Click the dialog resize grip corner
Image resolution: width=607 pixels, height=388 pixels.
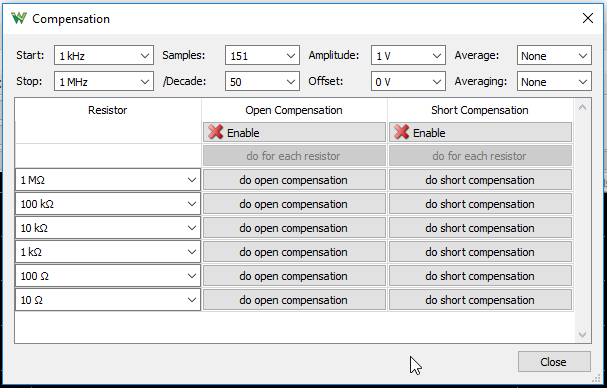pyautogui.click(x=596, y=378)
